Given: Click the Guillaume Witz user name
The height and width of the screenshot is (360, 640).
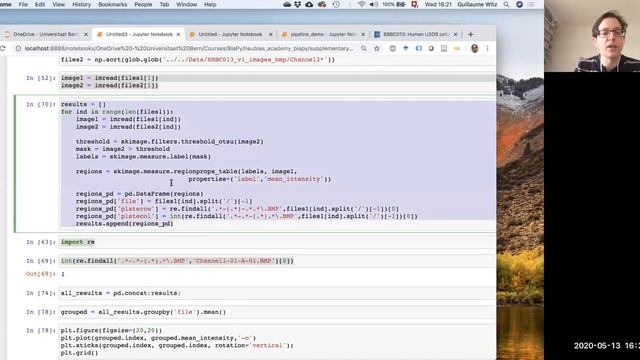Looking at the screenshot, I should click(477, 4).
